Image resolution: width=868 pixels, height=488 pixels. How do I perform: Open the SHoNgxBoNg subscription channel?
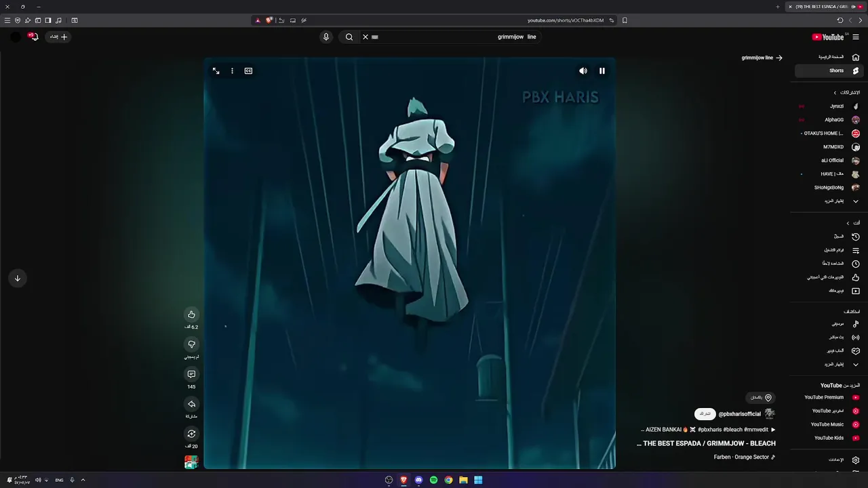829,188
